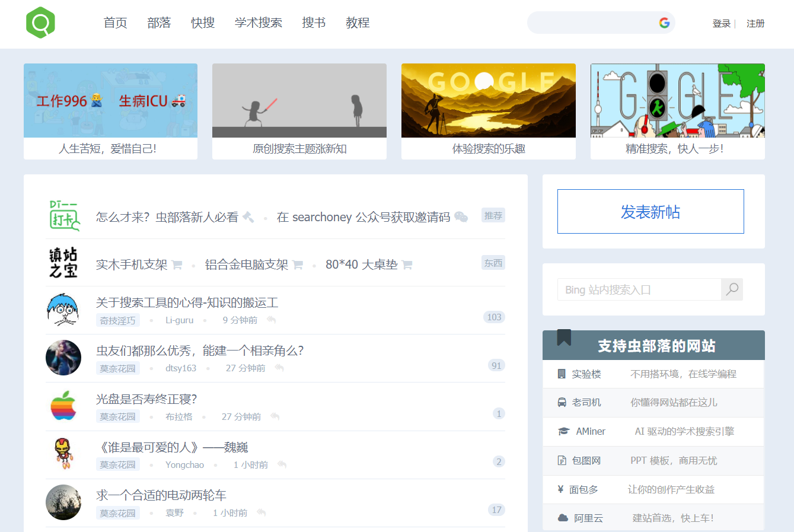
Task: Open post 求一个合适的电动两轮车
Action: (x=161, y=495)
